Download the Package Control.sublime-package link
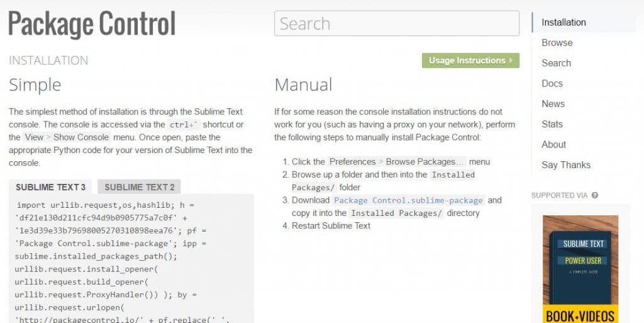The image size is (644, 323). click(x=408, y=200)
